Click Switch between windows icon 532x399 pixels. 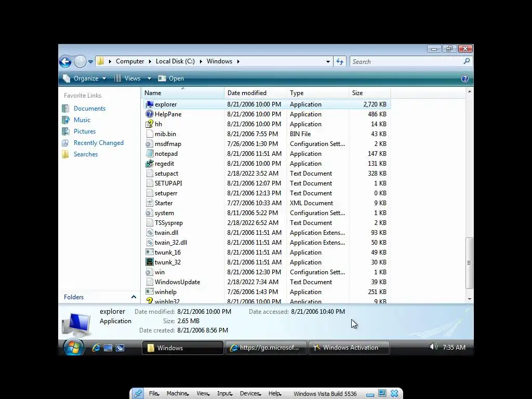[120, 348]
